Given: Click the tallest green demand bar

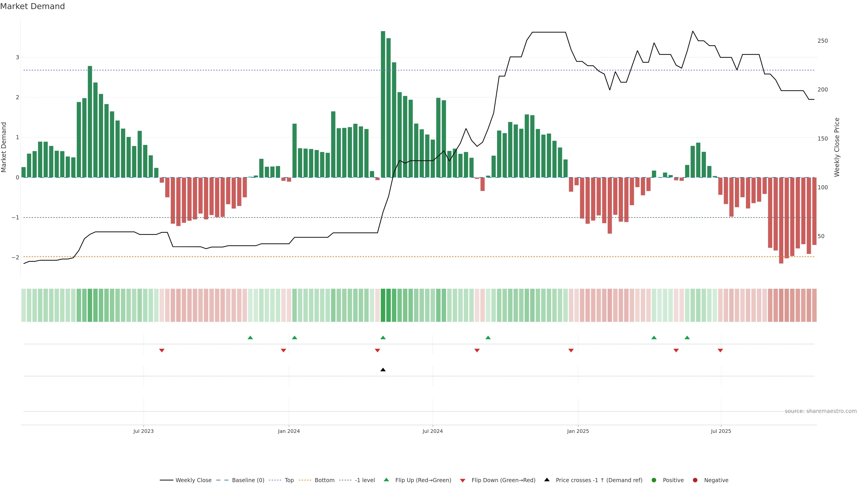Looking at the screenshot, I should click(x=383, y=104).
